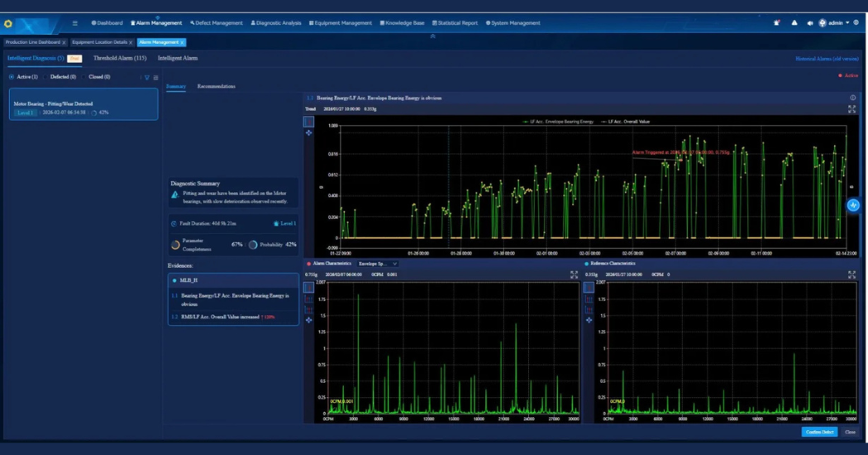Click the hamburger menu collapse icon
Image resolution: width=868 pixels, height=455 pixels.
click(x=75, y=23)
